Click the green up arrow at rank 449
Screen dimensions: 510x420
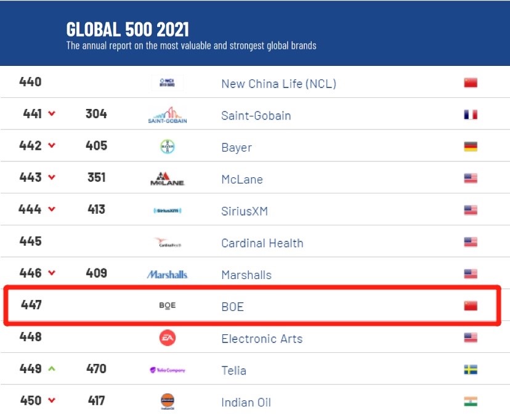52,369
